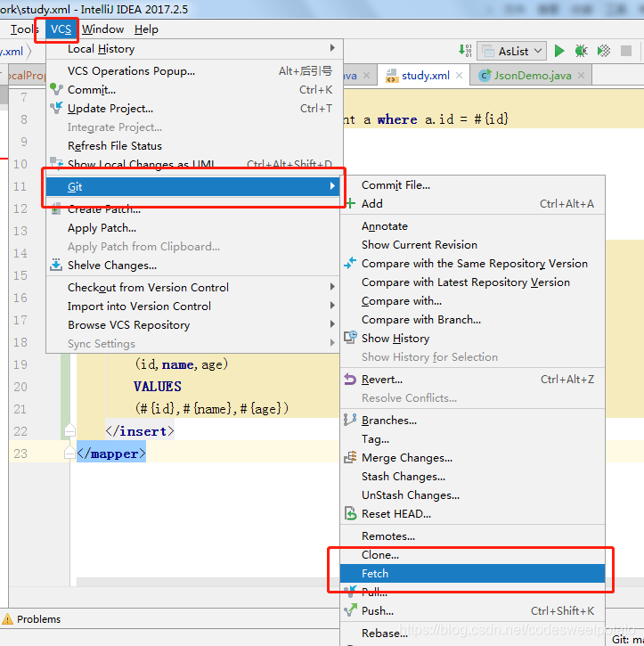644x646 pixels.
Task: Expand Import into Version Control submenu
Action: point(194,307)
